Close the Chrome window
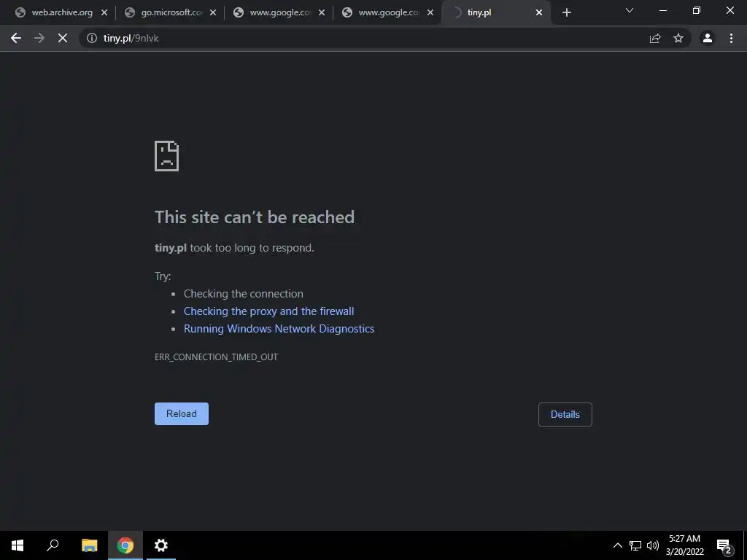 coord(729,10)
